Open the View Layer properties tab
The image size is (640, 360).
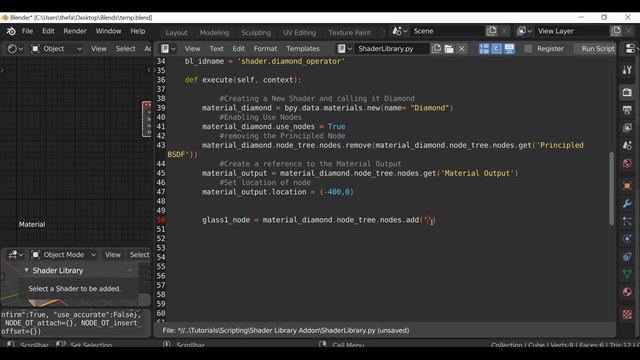click(627, 127)
